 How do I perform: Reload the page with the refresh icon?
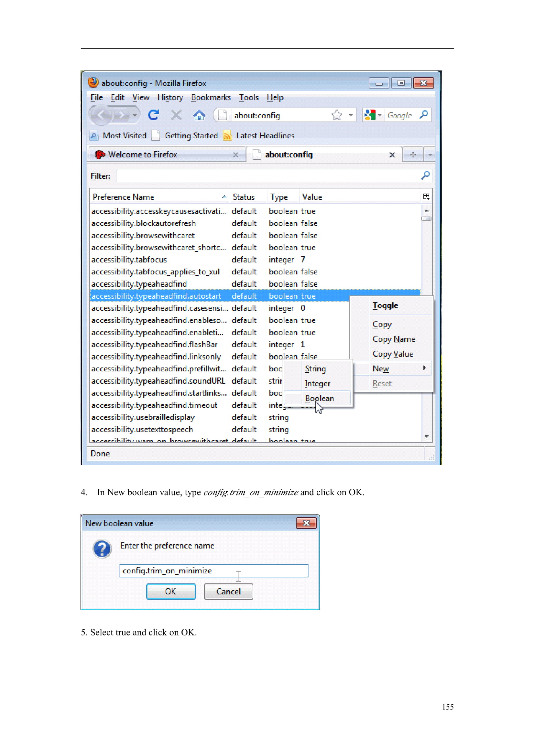tap(154, 115)
